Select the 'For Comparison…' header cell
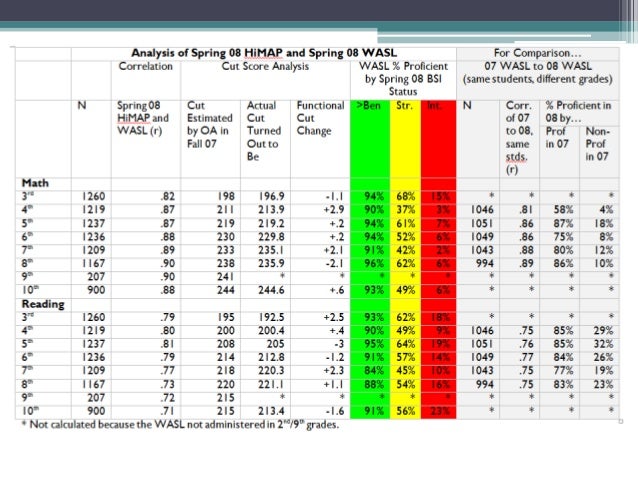Screen dimensions: 638x479 (x=537, y=53)
